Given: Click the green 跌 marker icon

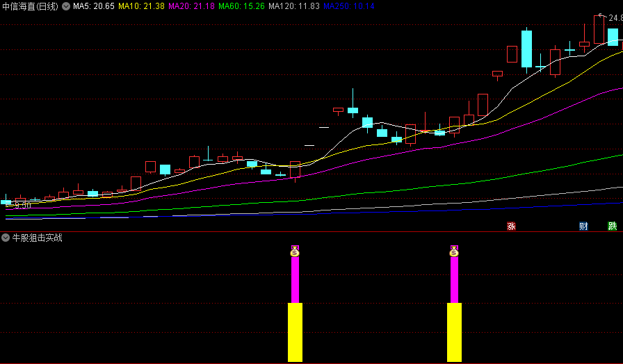Looking at the screenshot, I should click(x=613, y=226).
